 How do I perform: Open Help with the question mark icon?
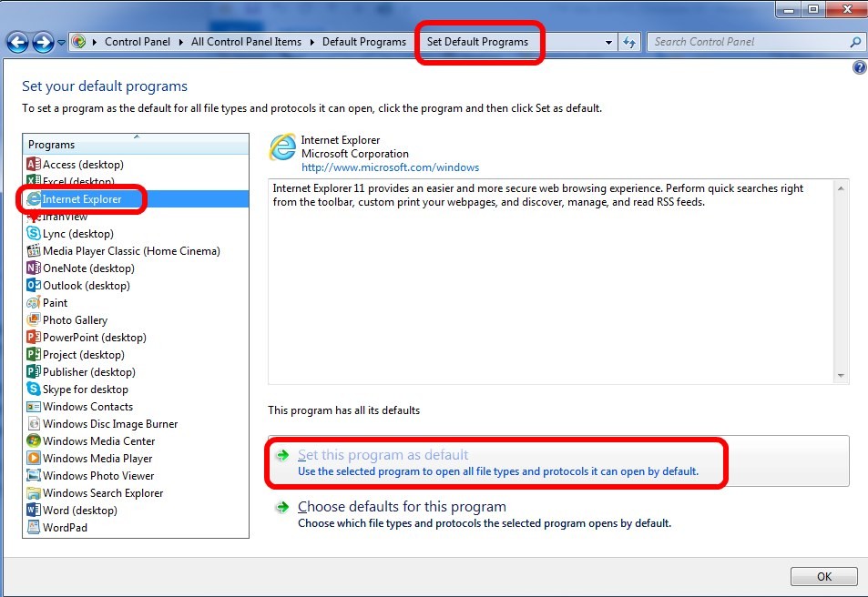click(859, 68)
